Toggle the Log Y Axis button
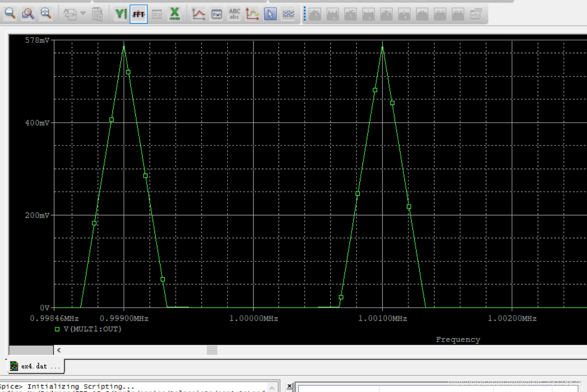The width and height of the screenshot is (587, 392). pos(121,14)
